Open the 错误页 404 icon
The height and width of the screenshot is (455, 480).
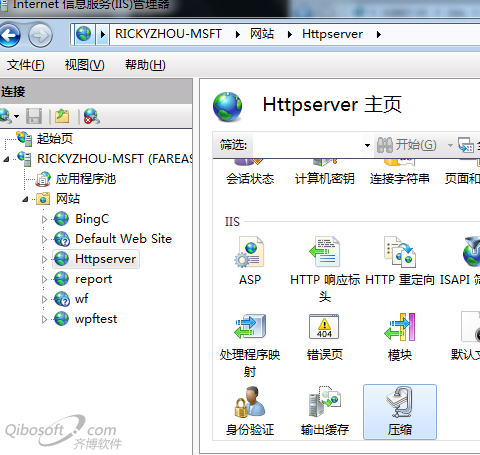(x=324, y=327)
